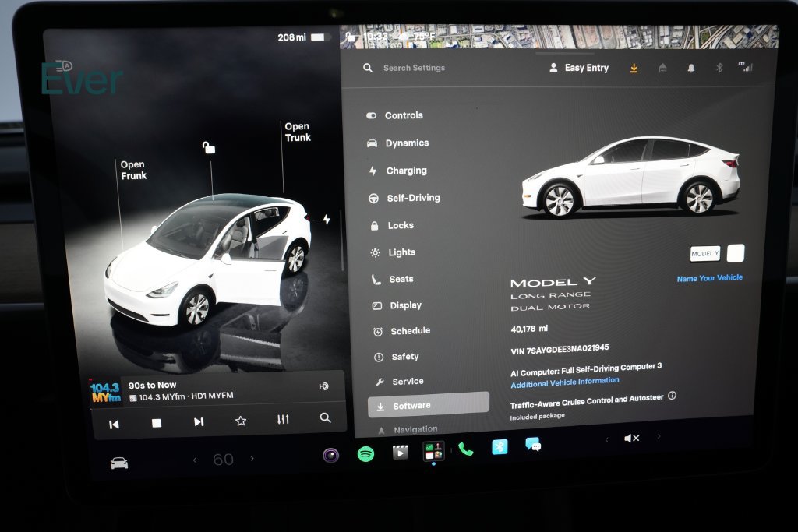Launch the Spotify app
Viewport: 798px width, 532px height.
(x=365, y=453)
